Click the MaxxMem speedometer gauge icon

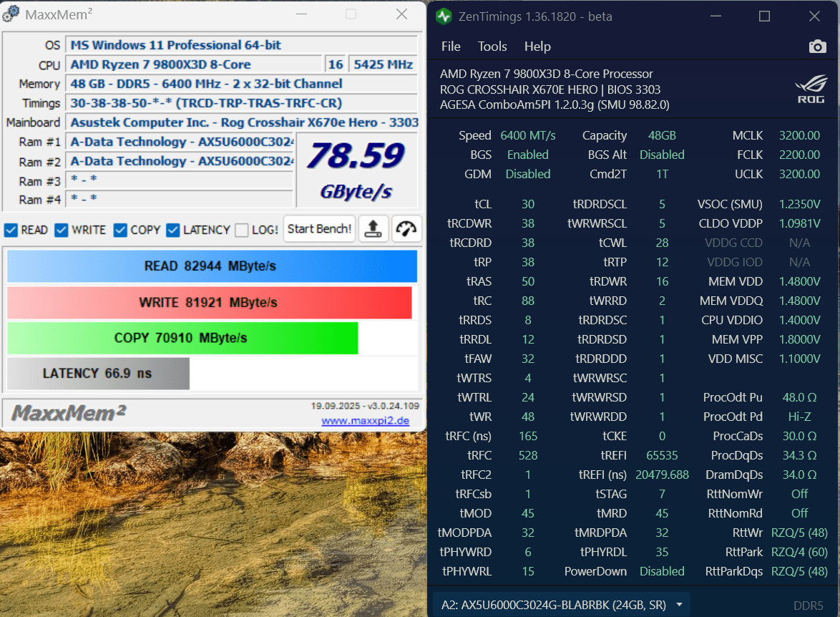point(406,229)
